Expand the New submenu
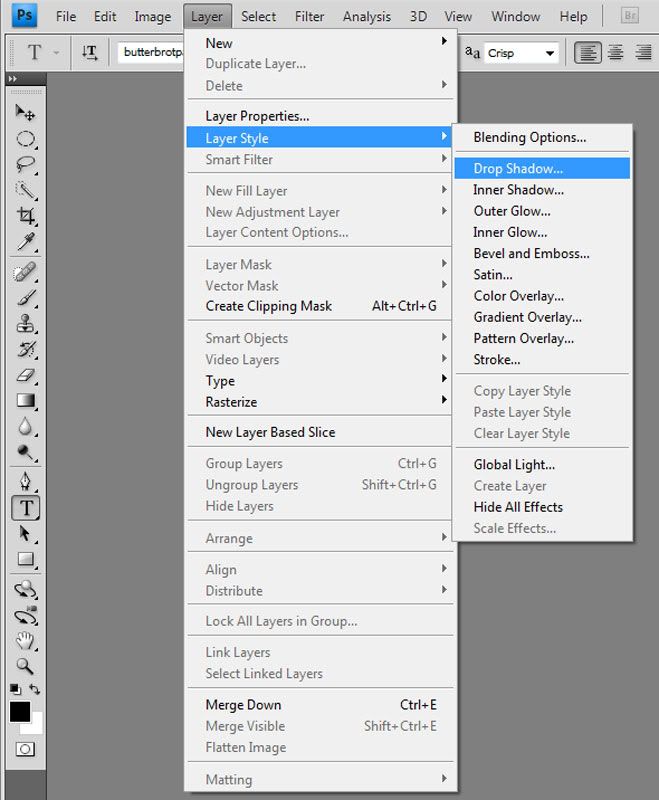Viewport: 659px width, 800px height. click(x=319, y=43)
